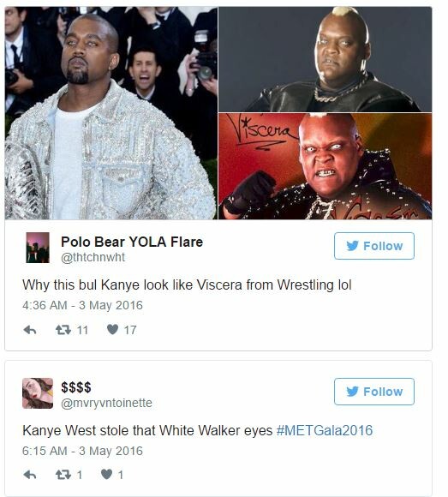View the top-right wrestler photo with mohawk
Screen dimensions: 448x497
[325, 59]
